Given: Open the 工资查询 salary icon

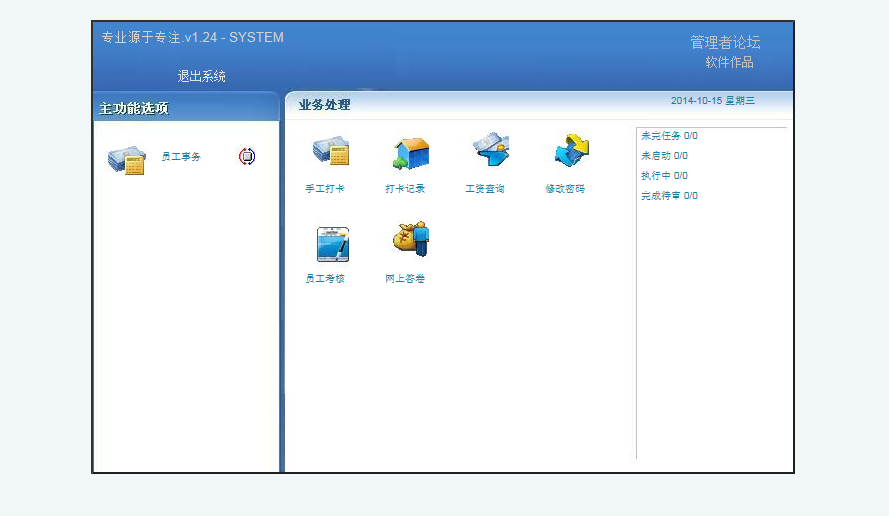Looking at the screenshot, I should coord(490,151).
